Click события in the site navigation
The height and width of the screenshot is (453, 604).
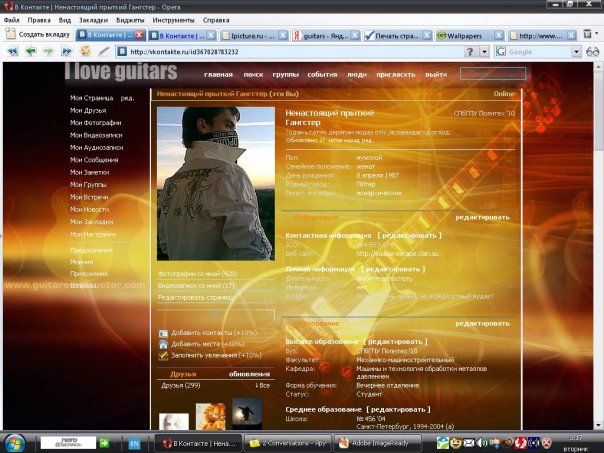[x=322, y=75]
